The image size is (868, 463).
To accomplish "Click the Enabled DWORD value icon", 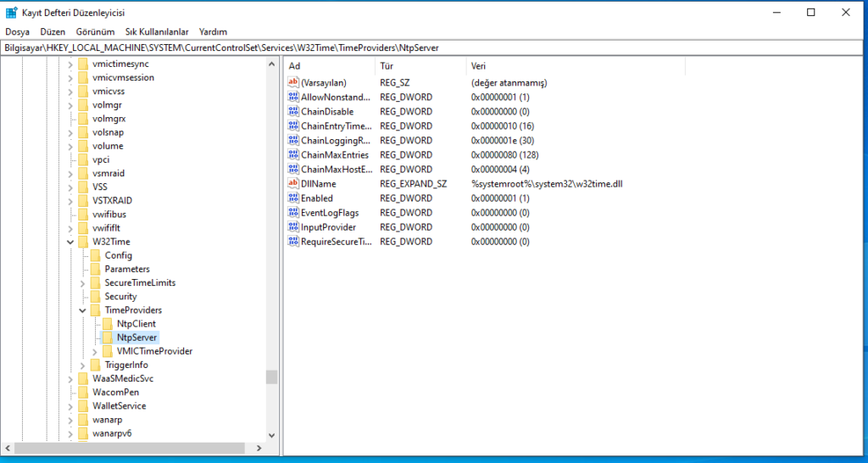I will pos(294,198).
